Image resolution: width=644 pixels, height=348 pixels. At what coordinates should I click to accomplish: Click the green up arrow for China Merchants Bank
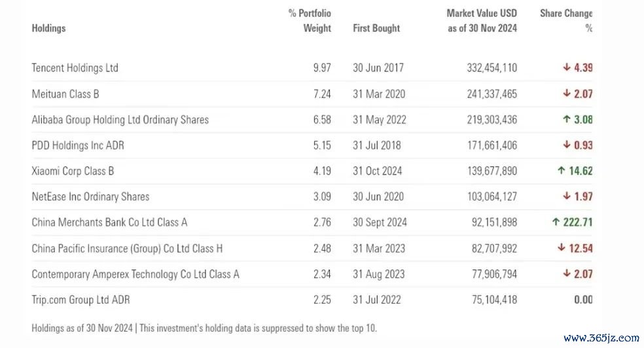(x=556, y=222)
